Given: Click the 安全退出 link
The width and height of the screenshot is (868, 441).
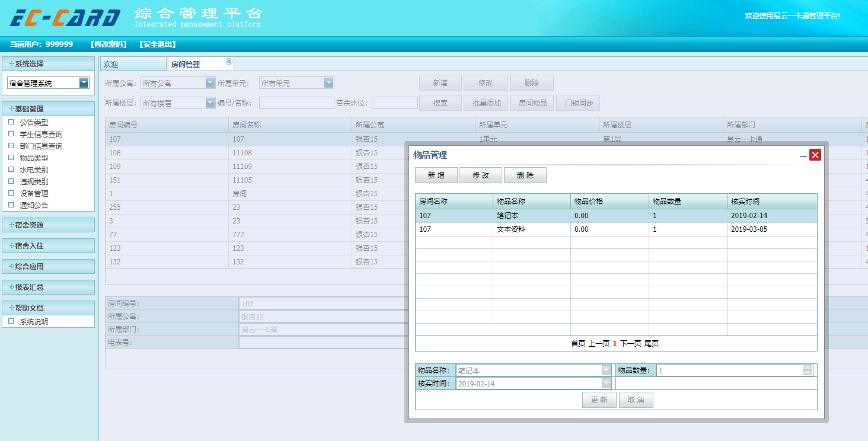Looking at the screenshot, I should click(x=158, y=44).
